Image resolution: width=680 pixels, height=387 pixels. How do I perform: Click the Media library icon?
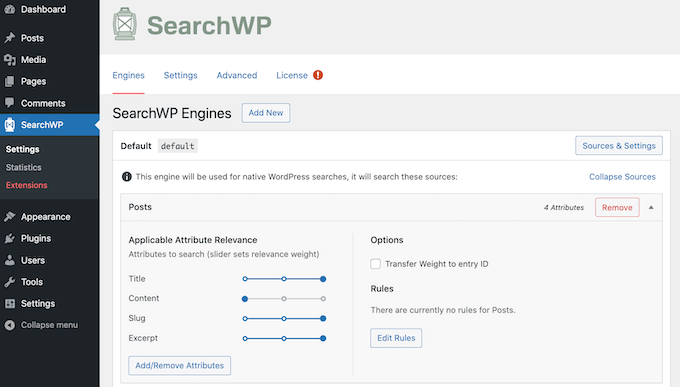pyautogui.click(x=10, y=59)
